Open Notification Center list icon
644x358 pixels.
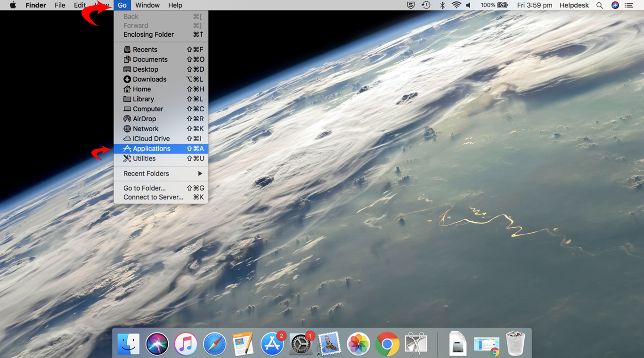coord(629,5)
